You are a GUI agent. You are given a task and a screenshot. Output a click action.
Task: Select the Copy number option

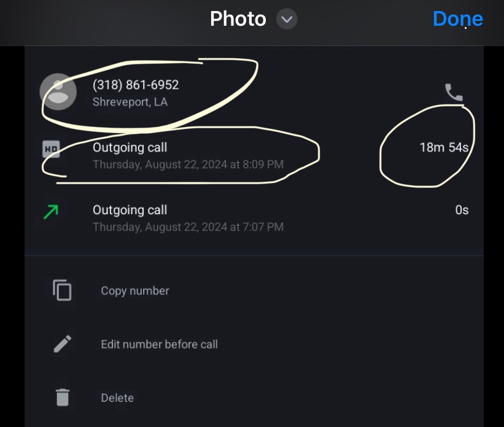tap(135, 291)
